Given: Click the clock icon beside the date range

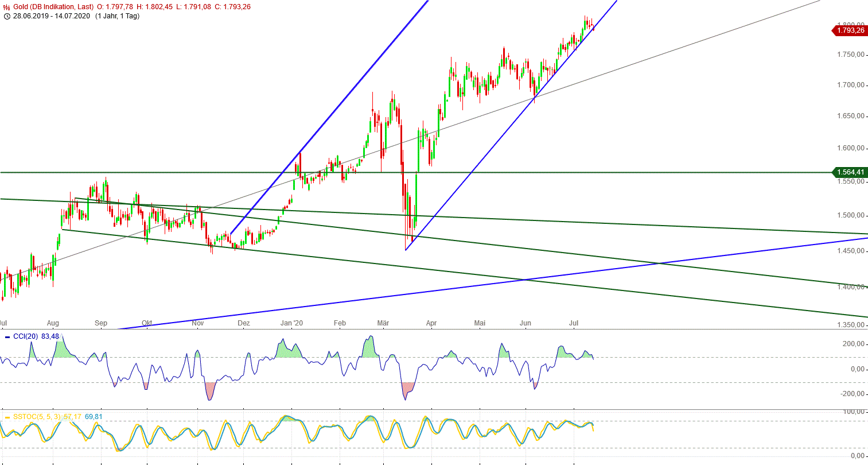Looking at the screenshot, I should click(x=6, y=16).
